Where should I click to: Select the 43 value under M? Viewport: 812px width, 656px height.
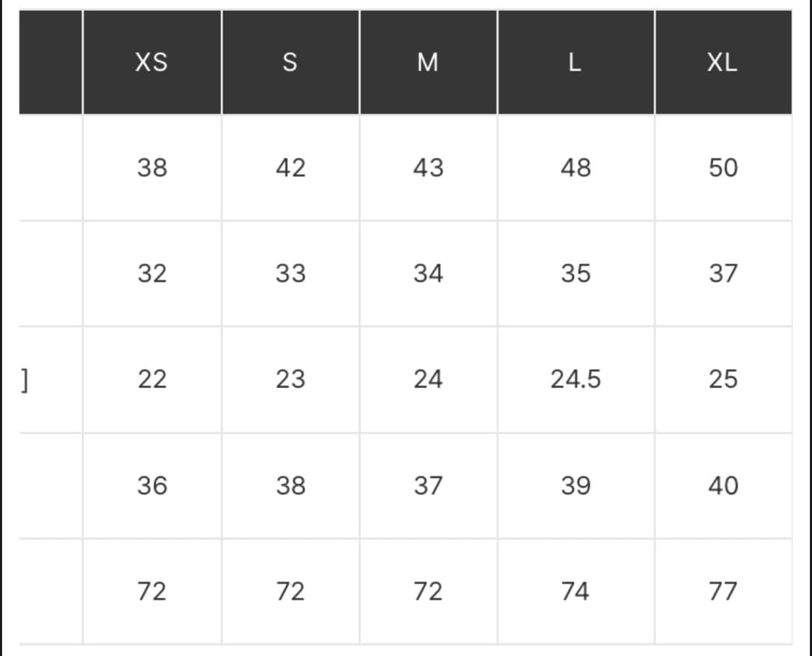427,168
